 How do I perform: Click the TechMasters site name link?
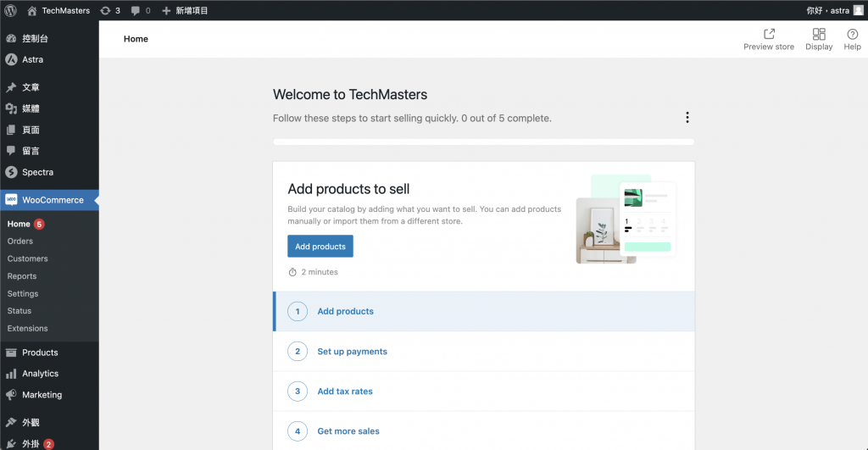[x=66, y=10]
